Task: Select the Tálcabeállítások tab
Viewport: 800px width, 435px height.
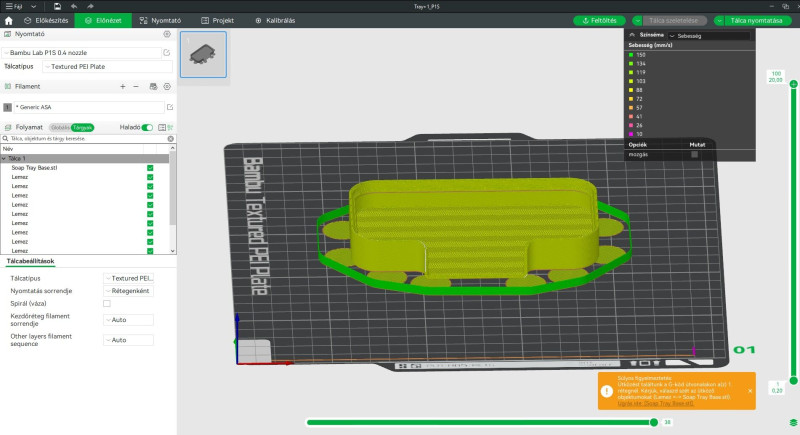Action: point(30,261)
